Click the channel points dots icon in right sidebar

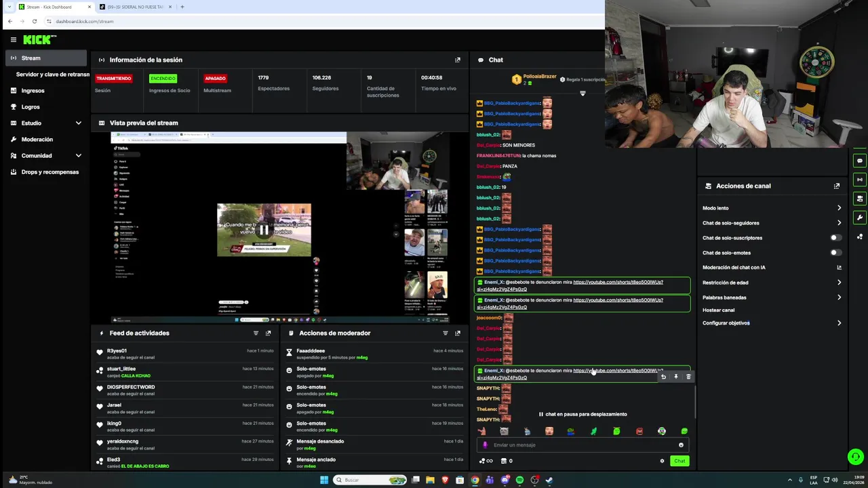click(x=860, y=237)
